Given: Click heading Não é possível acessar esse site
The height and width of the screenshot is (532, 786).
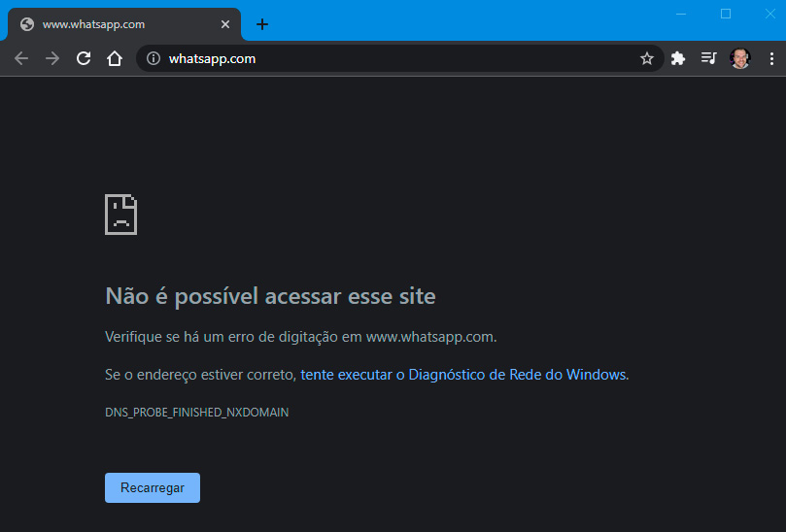Looking at the screenshot, I should click(x=270, y=296).
